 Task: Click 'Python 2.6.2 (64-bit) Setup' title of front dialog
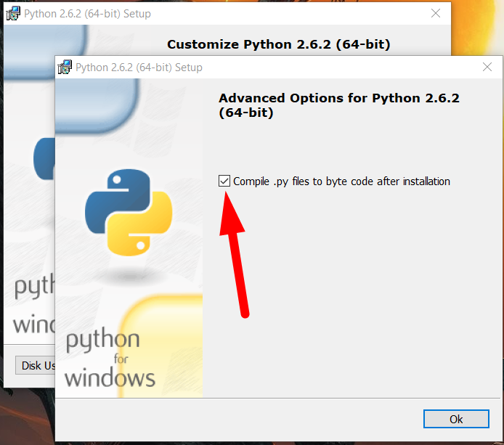click(x=139, y=68)
